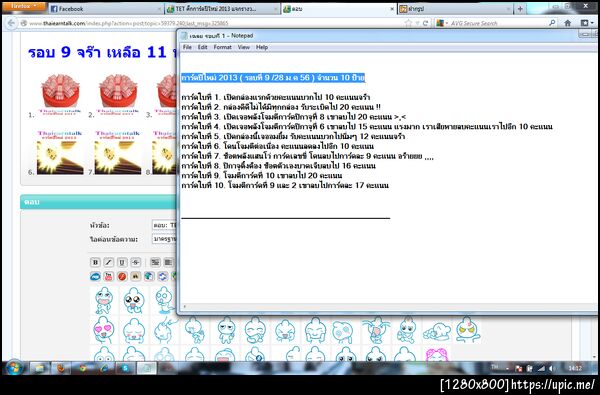Open the Firefox bookmarks menu dropdown

point(586,23)
